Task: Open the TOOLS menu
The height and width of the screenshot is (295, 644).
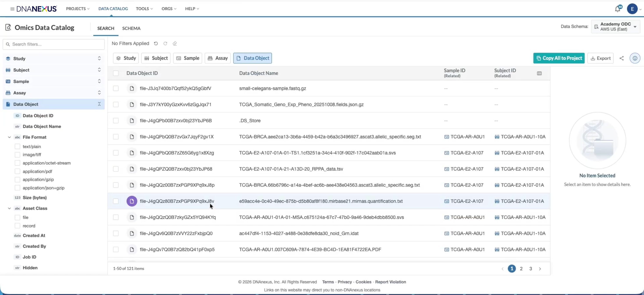Action: click(x=144, y=9)
